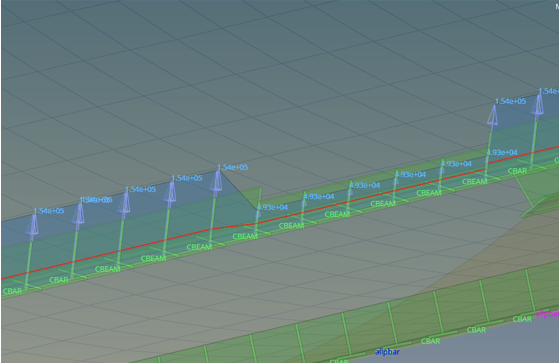This screenshot has height=363, width=559.
Task: Select the CBAR label just right of blue allpbar
Action: [430, 341]
